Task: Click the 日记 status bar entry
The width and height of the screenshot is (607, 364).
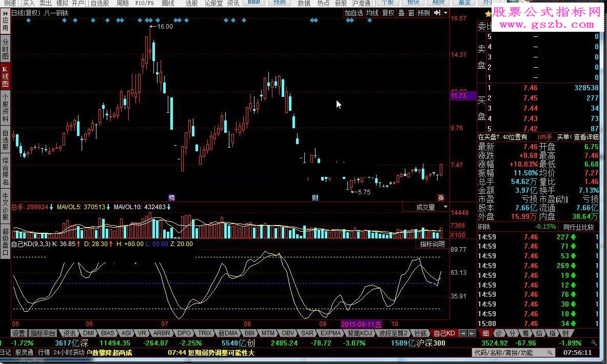Action: (6, 352)
